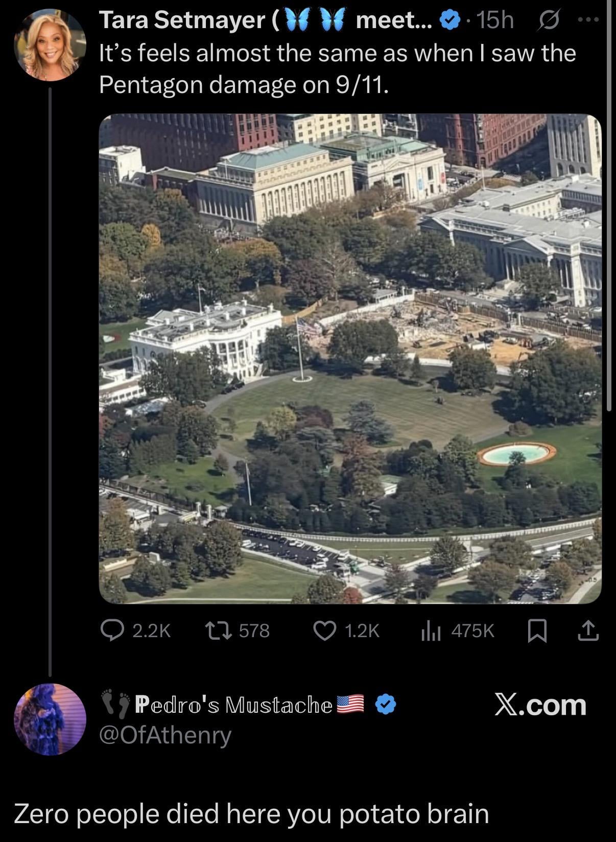Viewport: 616px width, 842px height.
Task: Open Tara Setmayer's profile picture
Action: [50, 45]
